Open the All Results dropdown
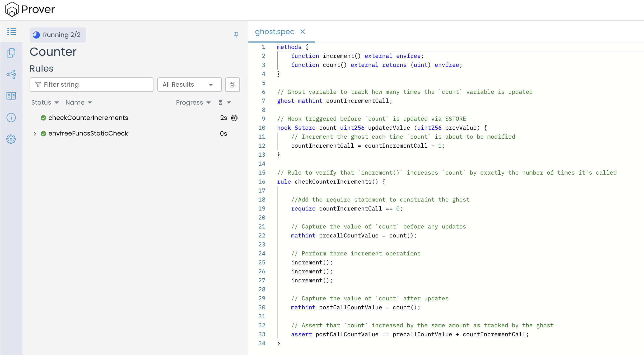 click(x=189, y=85)
